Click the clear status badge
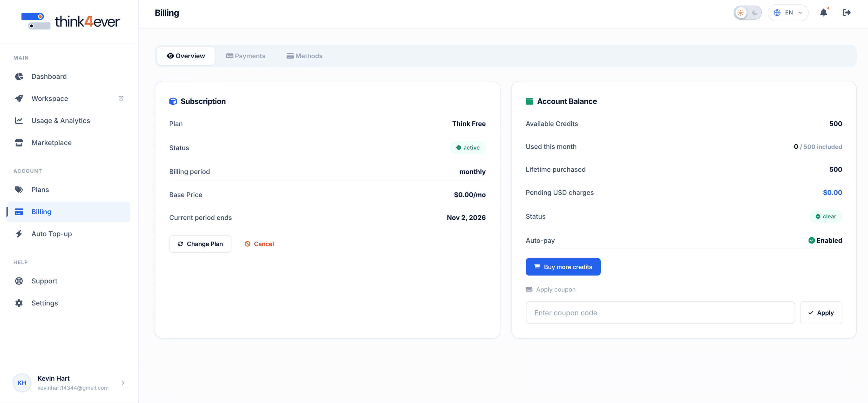Viewport: 868px width, 403px height. pyautogui.click(x=826, y=216)
